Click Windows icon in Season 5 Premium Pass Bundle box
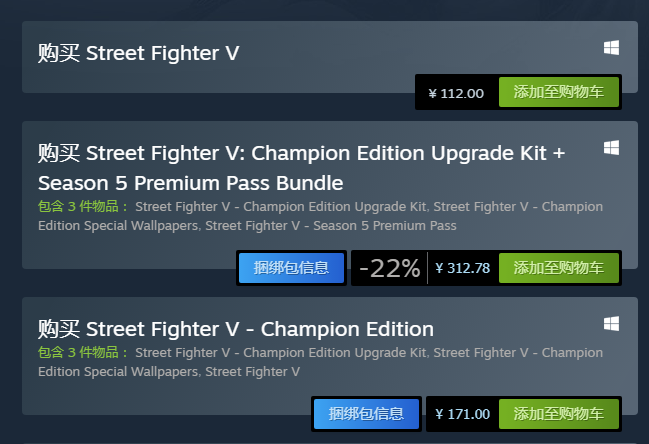This screenshot has width=649, height=444. pos(611,148)
